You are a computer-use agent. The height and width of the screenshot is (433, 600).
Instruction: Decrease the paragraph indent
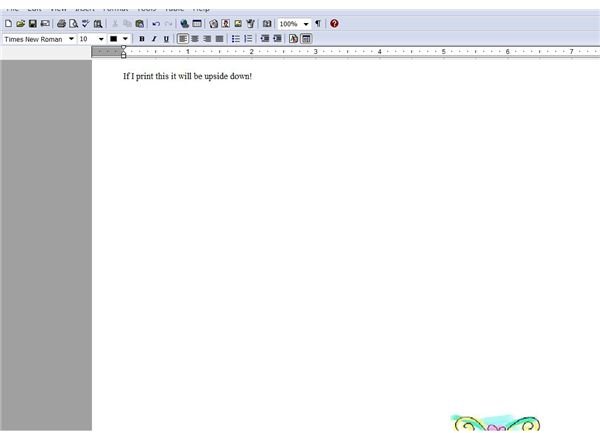coord(265,39)
